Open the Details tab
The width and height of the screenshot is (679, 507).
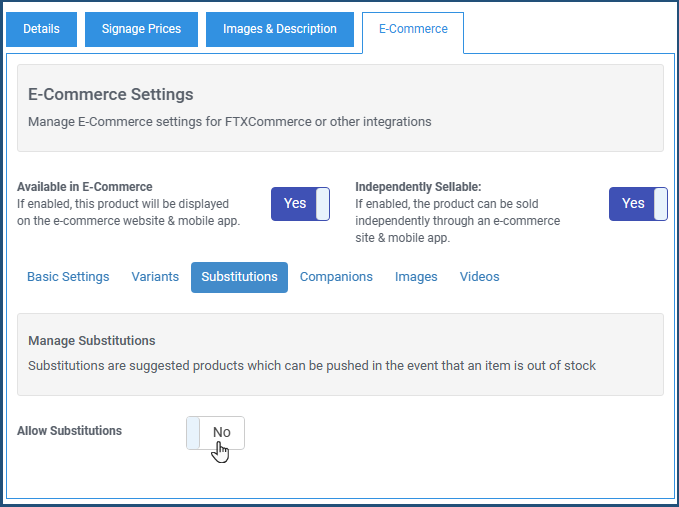[x=42, y=29]
